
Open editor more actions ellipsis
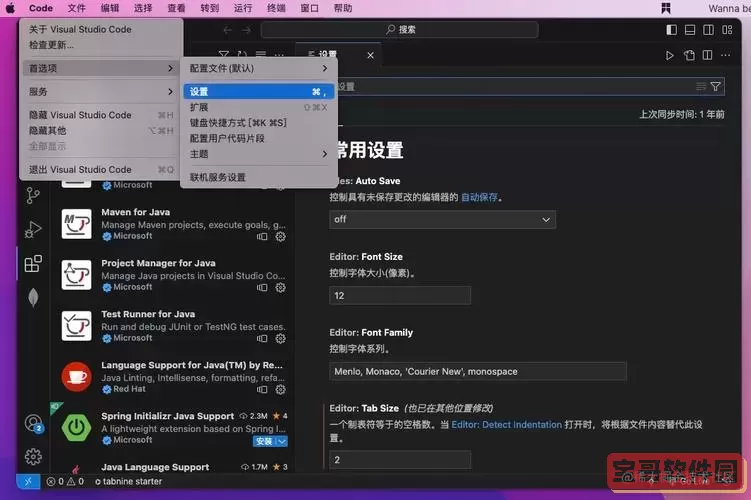[726, 56]
